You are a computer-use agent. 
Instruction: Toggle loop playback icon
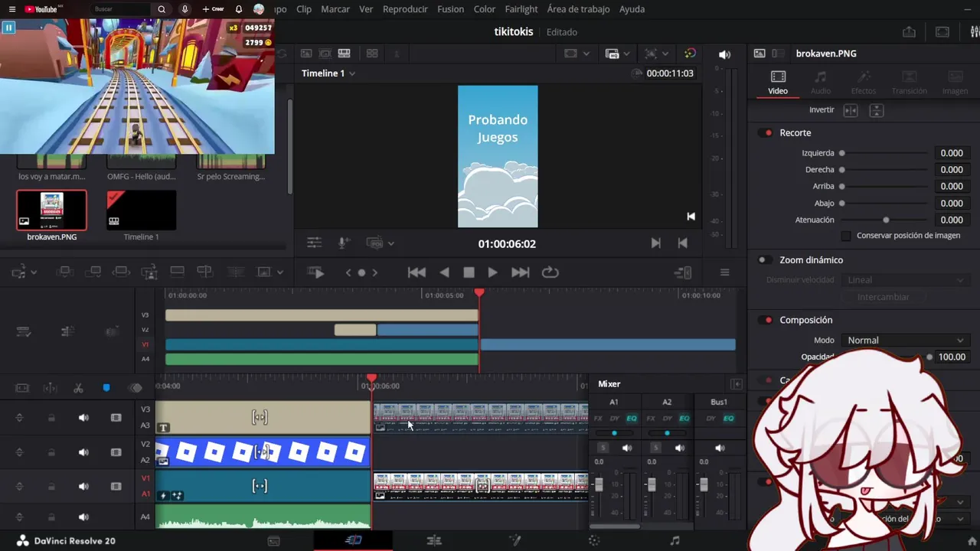click(x=550, y=272)
